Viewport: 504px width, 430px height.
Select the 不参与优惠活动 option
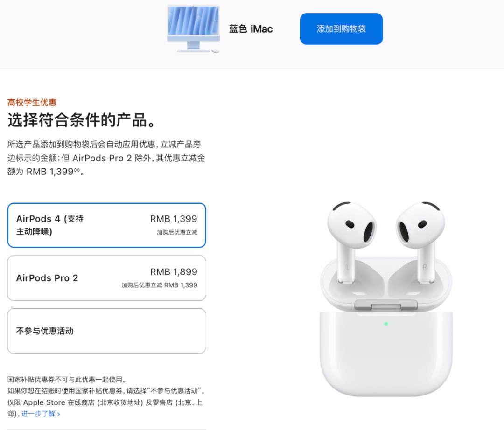[x=107, y=331]
